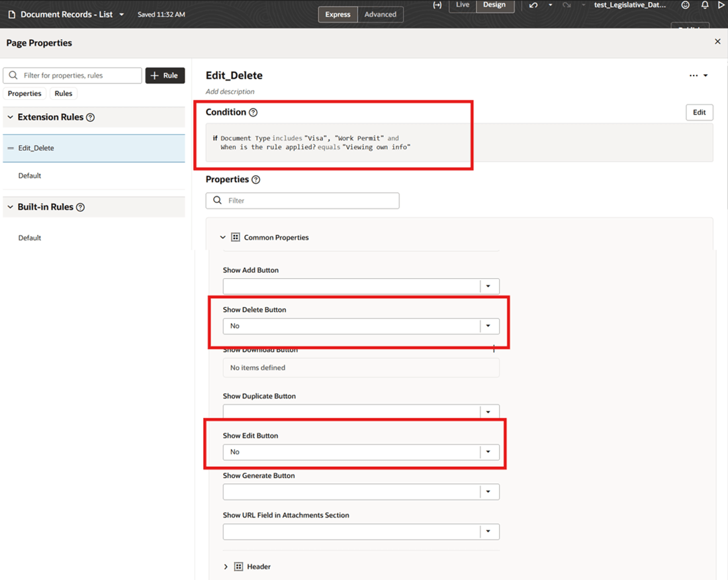728x580 pixels.
Task: Open help for Condition
Action: (x=253, y=113)
